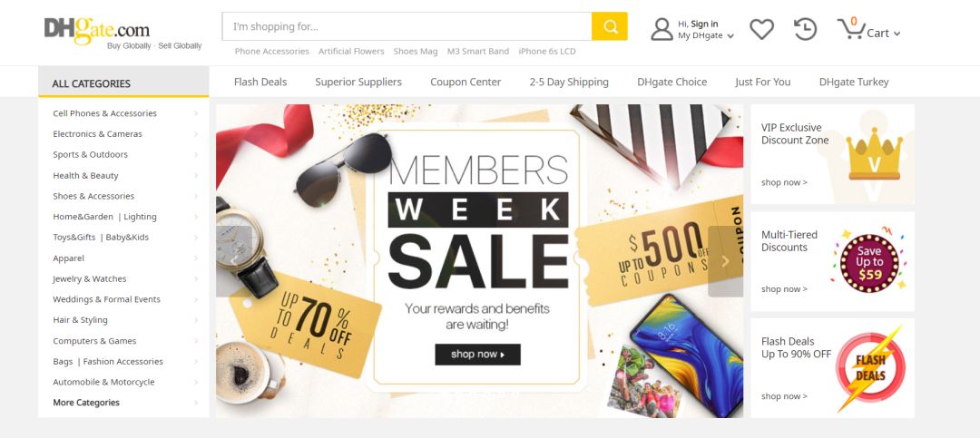Click the DHgate.com logo

coord(97,30)
